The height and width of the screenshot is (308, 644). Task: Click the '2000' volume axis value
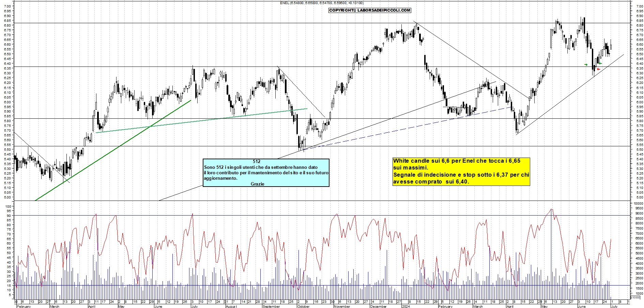pos(639,283)
